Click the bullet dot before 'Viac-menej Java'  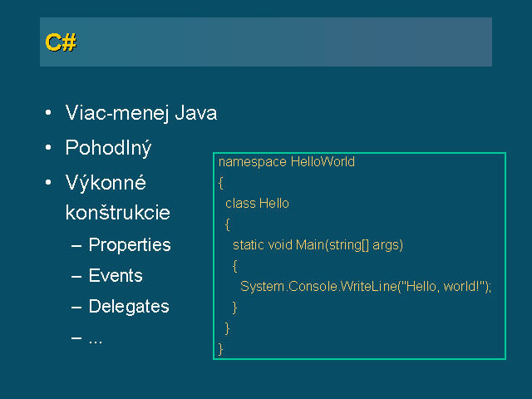[x=48, y=113]
